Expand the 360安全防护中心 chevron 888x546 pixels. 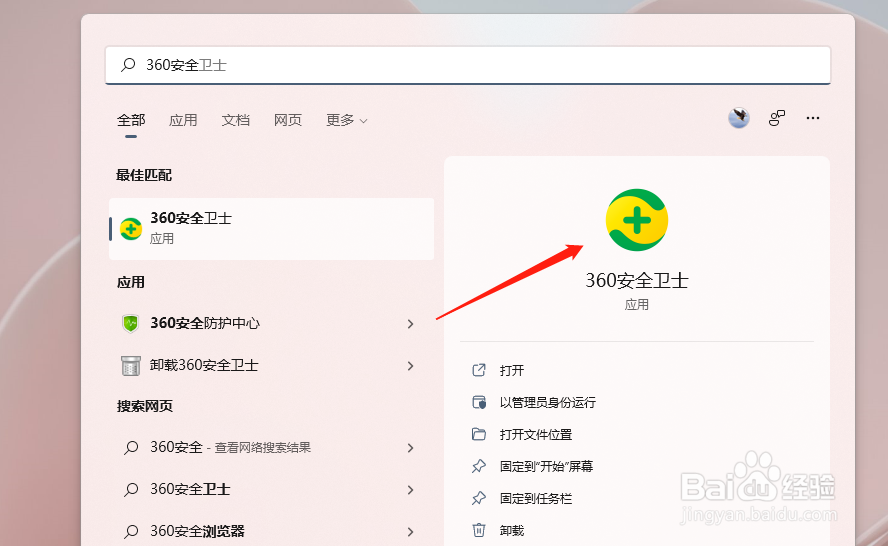click(411, 323)
